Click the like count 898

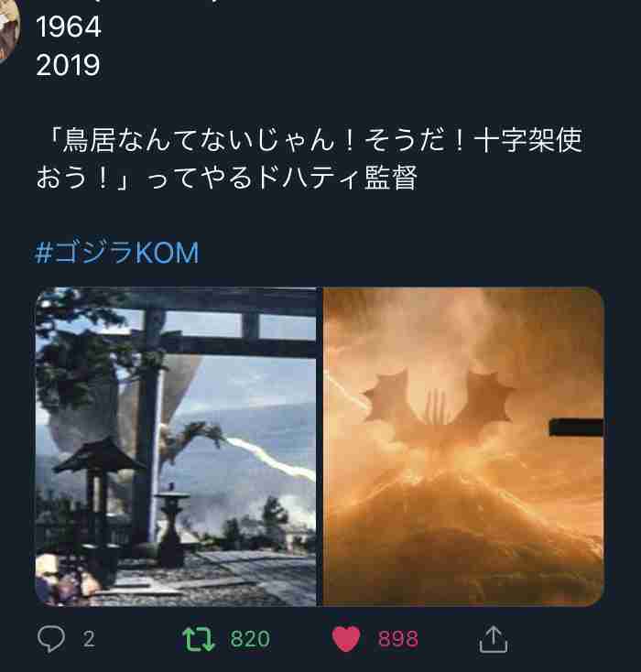398,639
